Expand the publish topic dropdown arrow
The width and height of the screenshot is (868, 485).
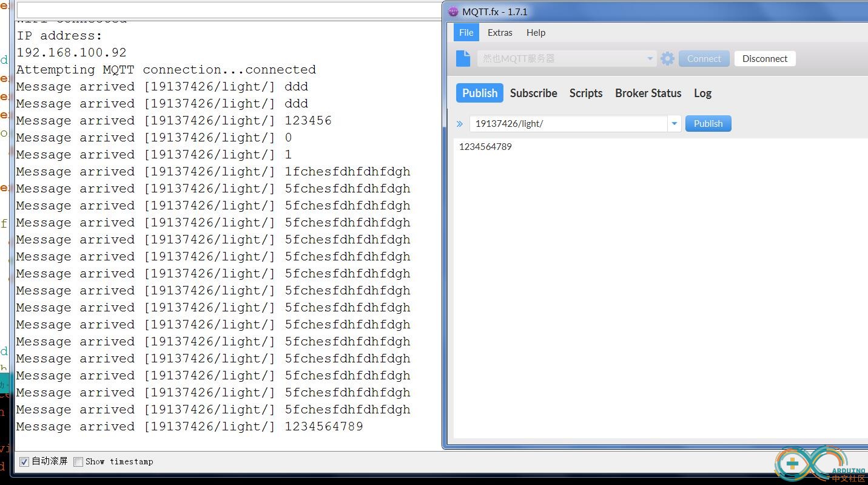coord(674,124)
